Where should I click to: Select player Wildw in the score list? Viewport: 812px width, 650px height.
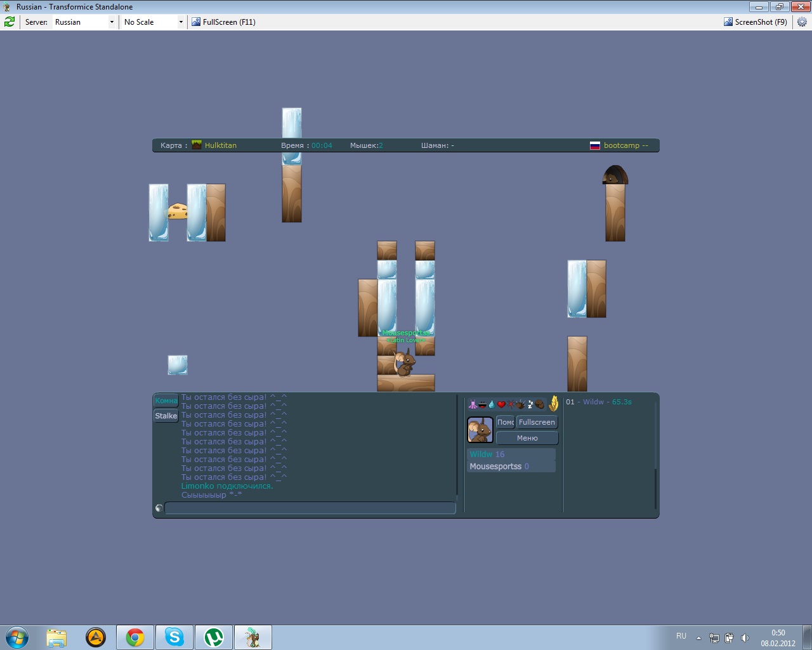(511, 454)
